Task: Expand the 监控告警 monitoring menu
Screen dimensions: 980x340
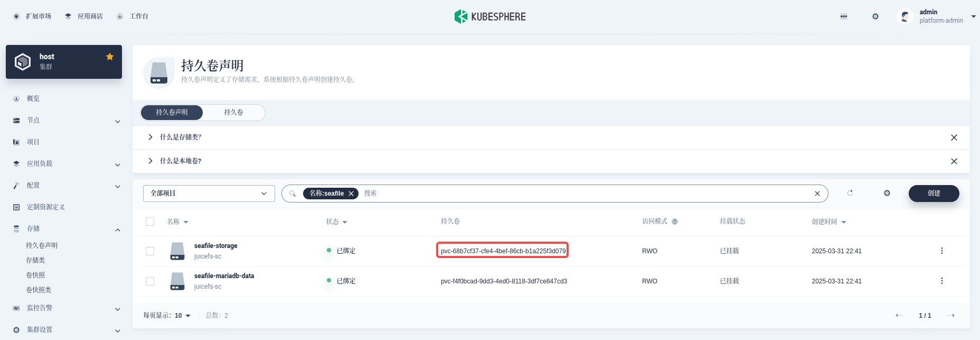Action: click(118, 309)
